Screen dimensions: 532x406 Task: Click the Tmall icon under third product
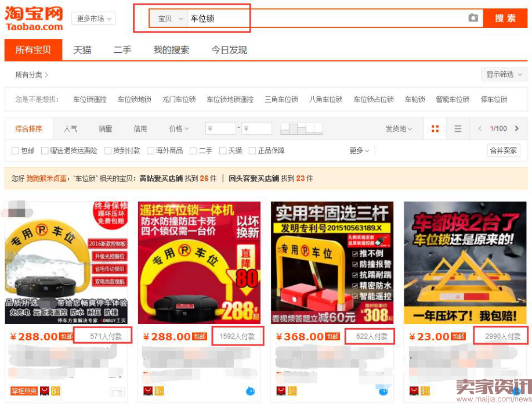[281, 391]
